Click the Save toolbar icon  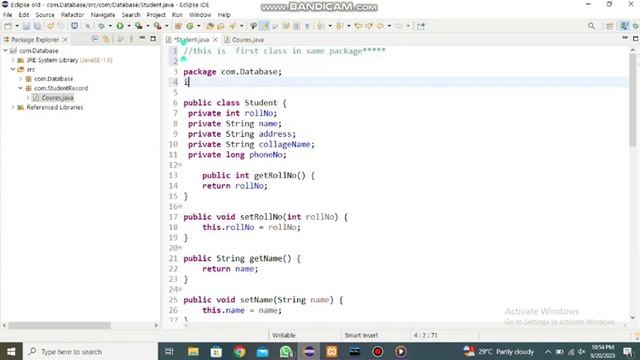pos(26,26)
